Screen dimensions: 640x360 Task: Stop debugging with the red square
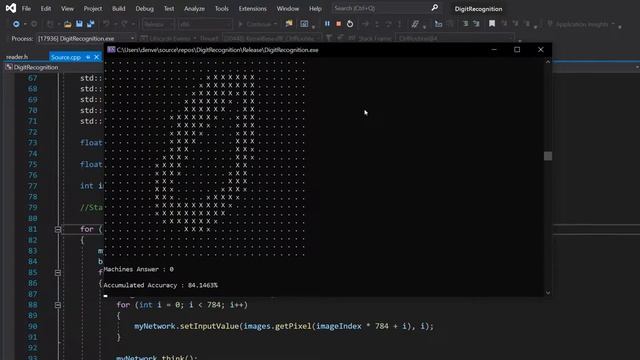[338, 24]
